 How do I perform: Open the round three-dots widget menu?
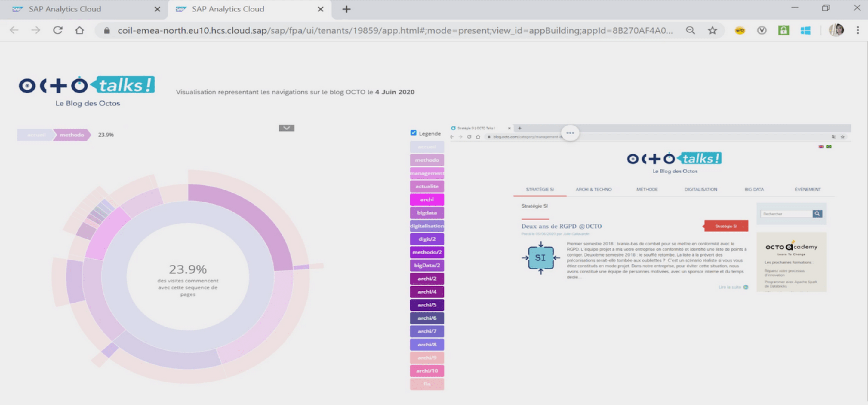pyautogui.click(x=570, y=133)
